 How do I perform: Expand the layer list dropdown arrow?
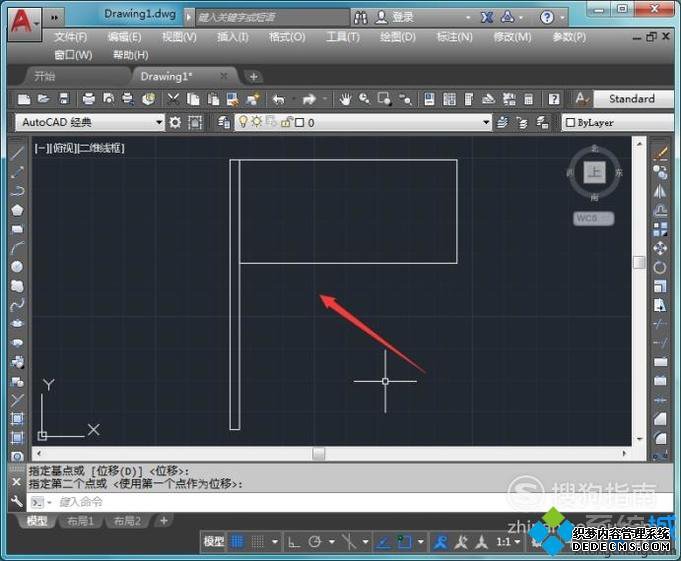pyautogui.click(x=486, y=122)
